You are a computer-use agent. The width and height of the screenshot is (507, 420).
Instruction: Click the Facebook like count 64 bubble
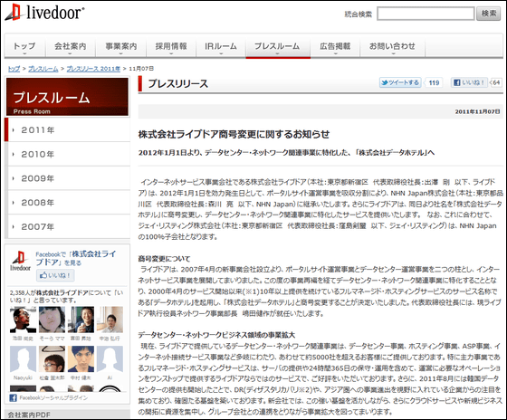tap(496, 82)
